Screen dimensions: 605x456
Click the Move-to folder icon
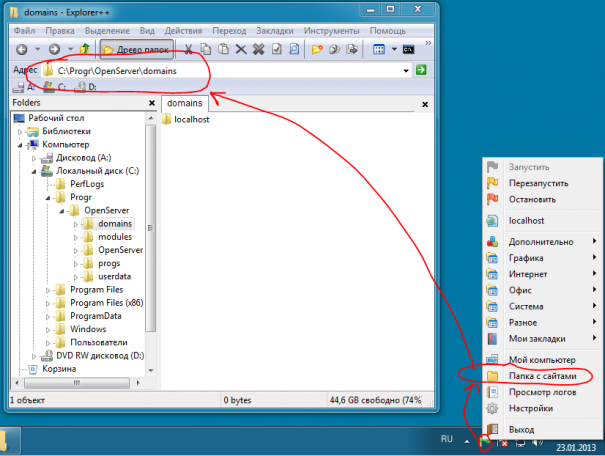pyautogui.click(x=352, y=49)
